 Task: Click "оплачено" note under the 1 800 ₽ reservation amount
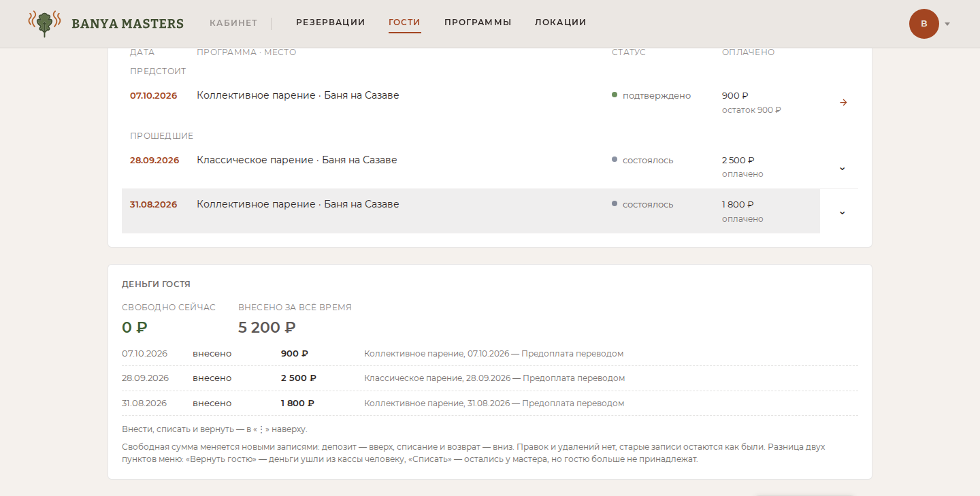click(742, 219)
